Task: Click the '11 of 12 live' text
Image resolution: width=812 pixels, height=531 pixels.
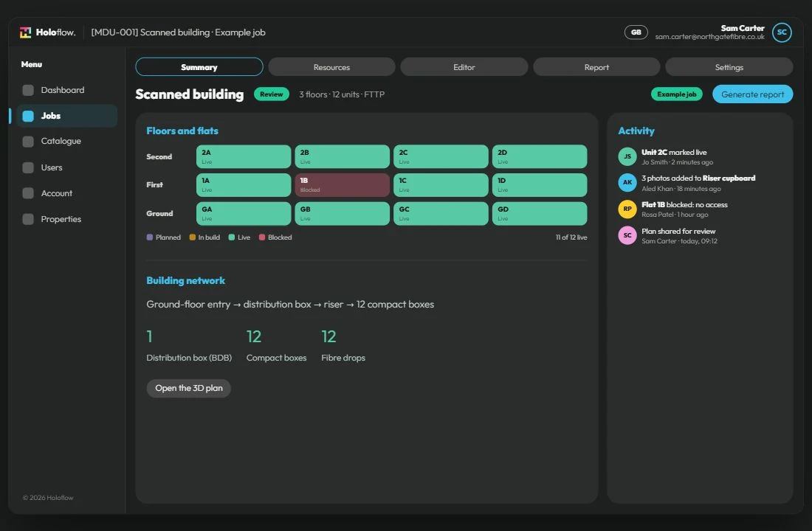Action: (571, 237)
